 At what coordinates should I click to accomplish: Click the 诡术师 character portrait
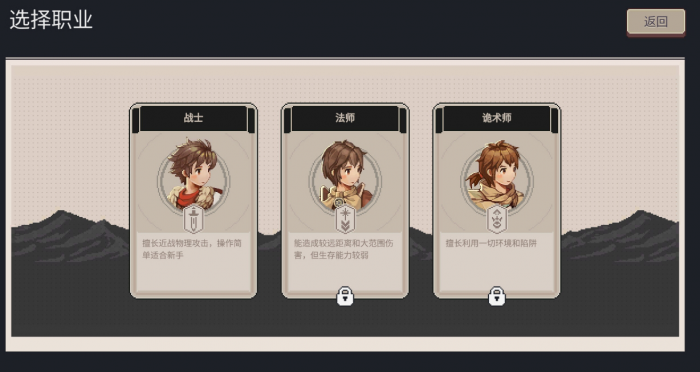(497, 175)
